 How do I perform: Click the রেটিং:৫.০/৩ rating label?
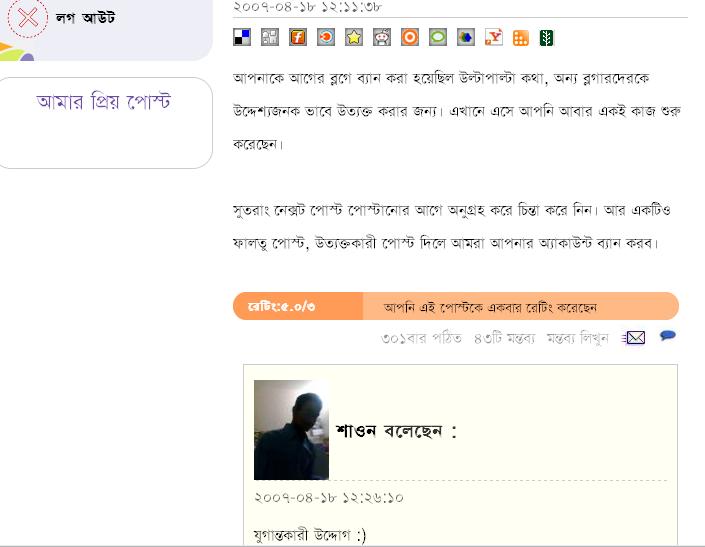(x=281, y=307)
